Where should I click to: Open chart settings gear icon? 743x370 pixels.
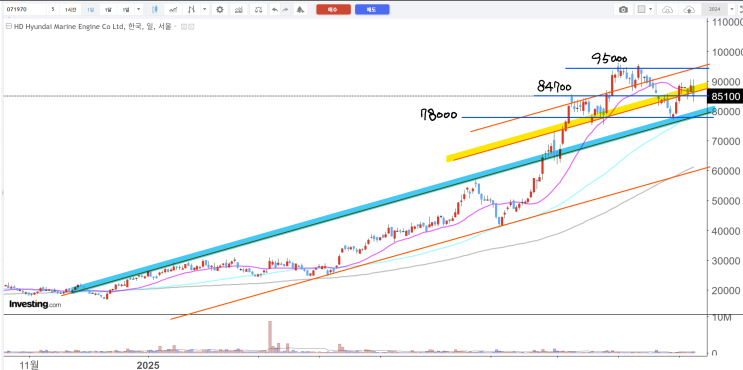pyautogui.click(x=220, y=9)
